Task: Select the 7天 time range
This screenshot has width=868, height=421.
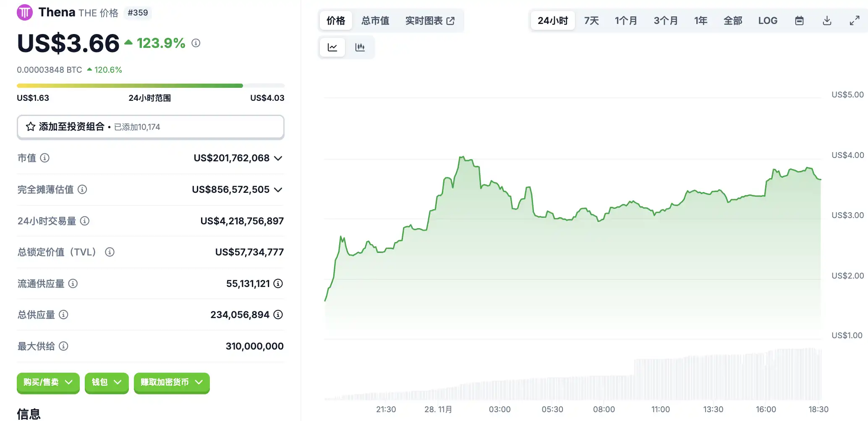Action: 591,21
